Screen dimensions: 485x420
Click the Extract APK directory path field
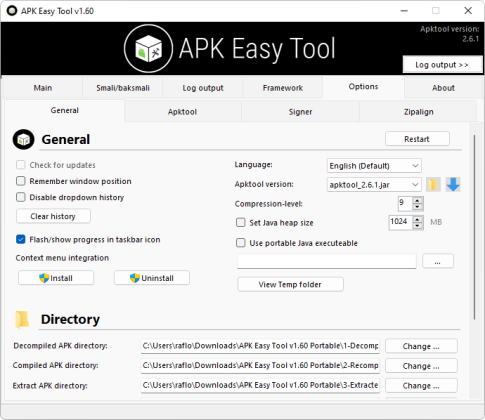click(260, 385)
